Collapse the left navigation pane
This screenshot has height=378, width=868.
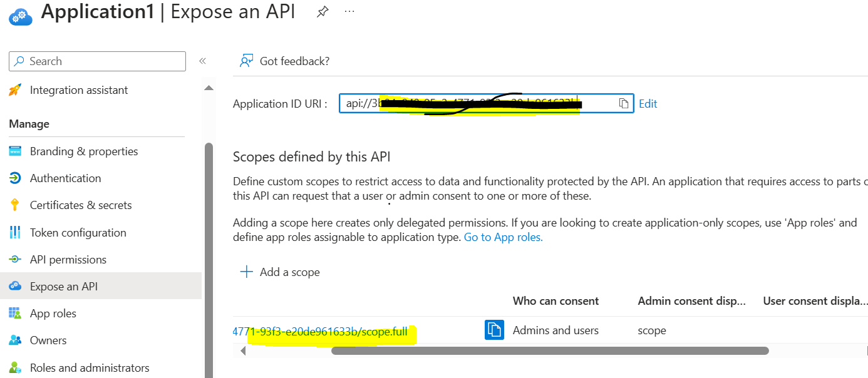pyautogui.click(x=202, y=61)
